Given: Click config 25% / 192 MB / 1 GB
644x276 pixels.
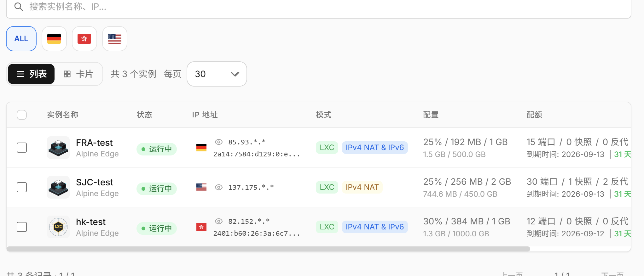Looking at the screenshot, I should pos(465,142).
